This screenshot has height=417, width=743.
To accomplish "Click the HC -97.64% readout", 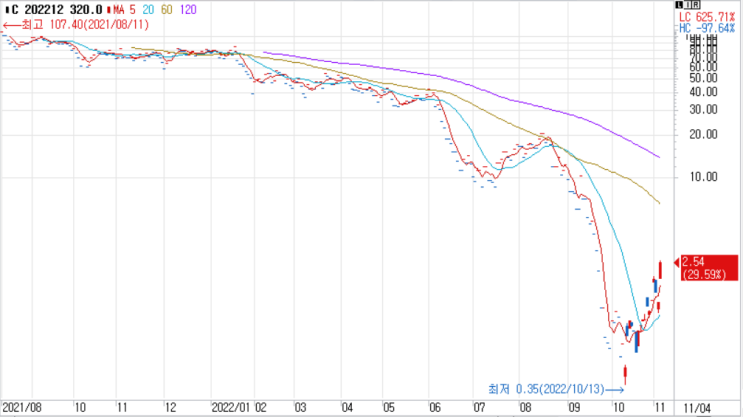I will coord(707,28).
